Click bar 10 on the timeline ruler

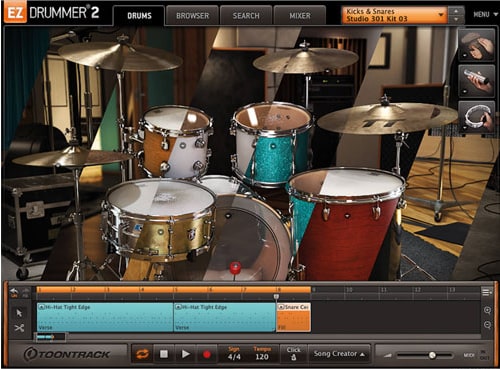tap(349, 290)
